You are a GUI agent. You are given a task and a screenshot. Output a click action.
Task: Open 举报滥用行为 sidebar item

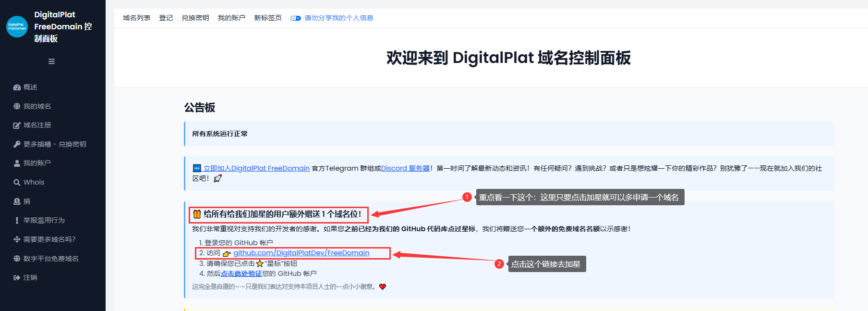pyautogui.click(x=44, y=220)
